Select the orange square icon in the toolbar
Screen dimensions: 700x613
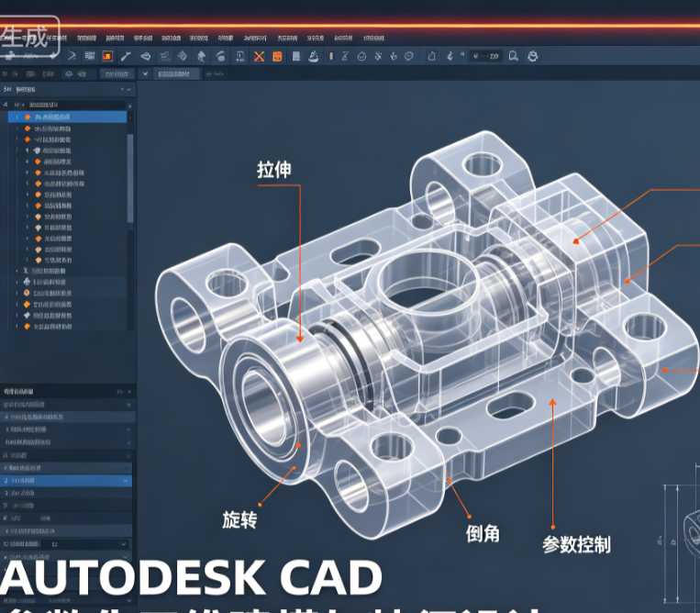[107, 56]
